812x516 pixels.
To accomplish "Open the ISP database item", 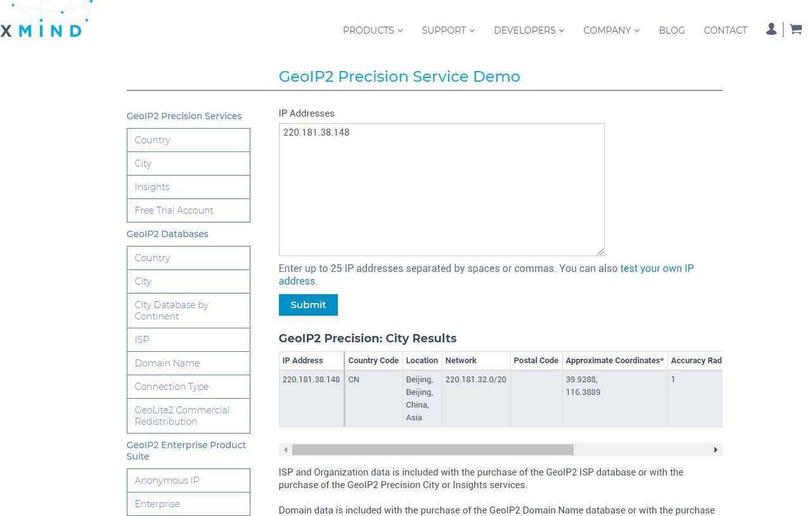I will [188, 340].
